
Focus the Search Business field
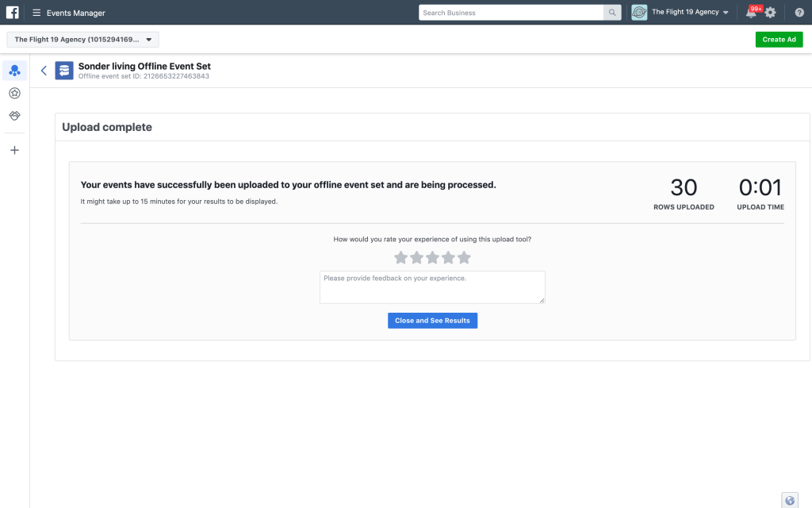[511, 13]
